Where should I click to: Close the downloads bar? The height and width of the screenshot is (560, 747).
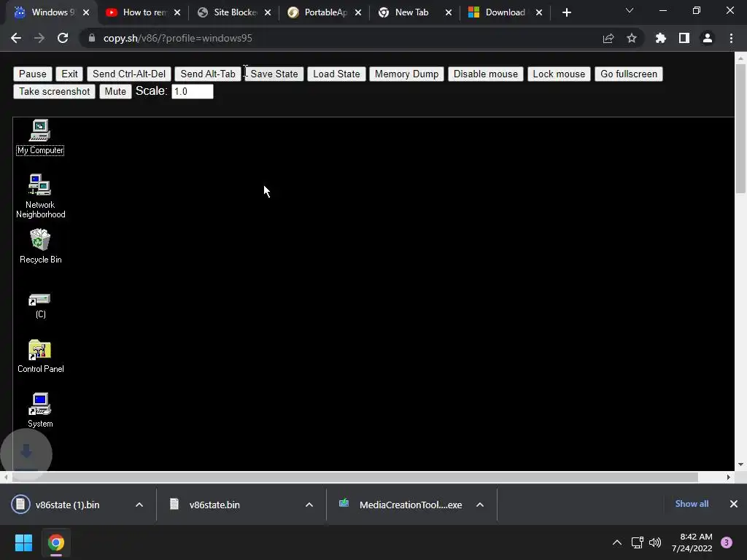point(734,504)
